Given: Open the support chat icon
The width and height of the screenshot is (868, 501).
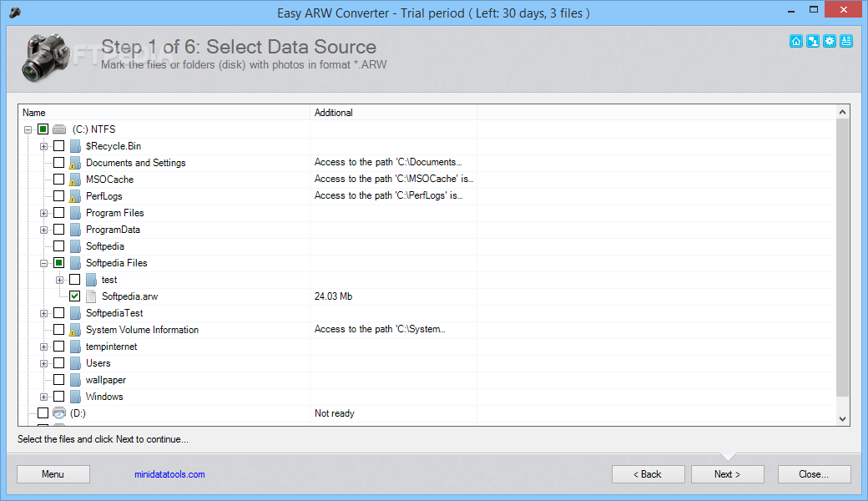Looking at the screenshot, I should [x=813, y=41].
